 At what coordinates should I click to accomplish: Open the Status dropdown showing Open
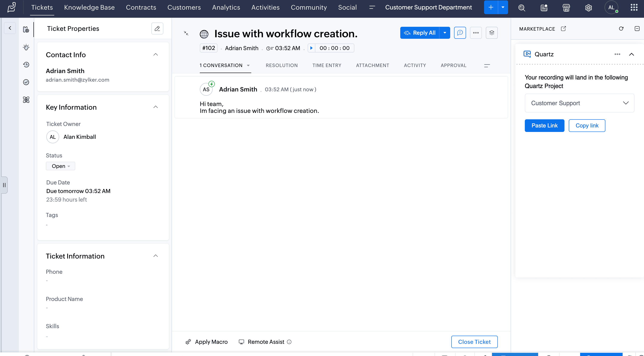point(60,166)
